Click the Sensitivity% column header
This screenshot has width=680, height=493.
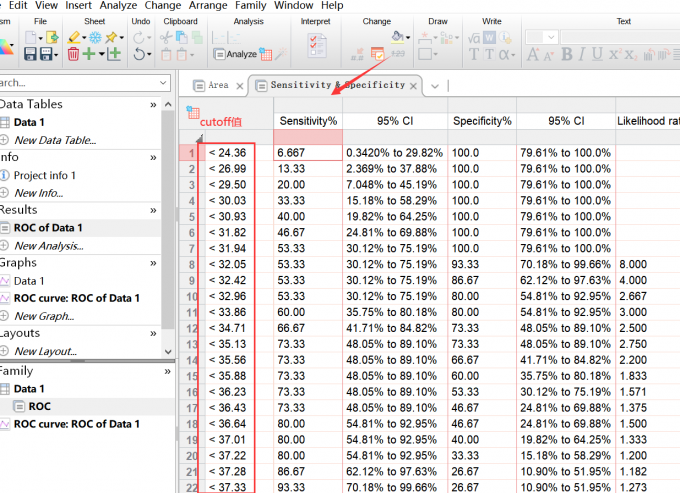pos(308,121)
